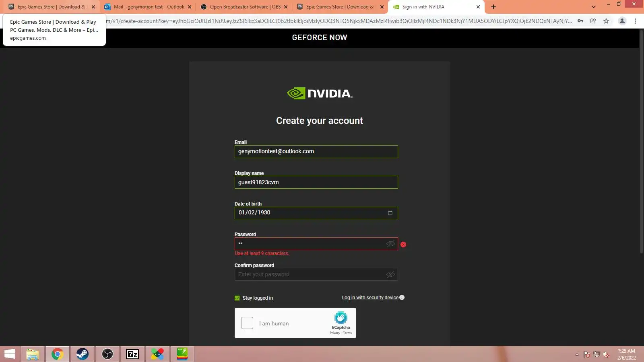Check the I am human captcha box
This screenshot has height=362, width=644.
click(247, 323)
